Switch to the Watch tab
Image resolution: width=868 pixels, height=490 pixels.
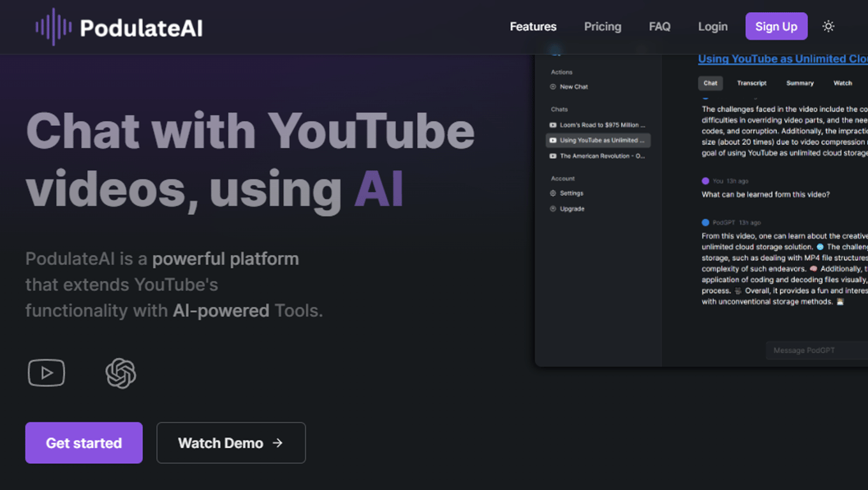pos(842,83)
